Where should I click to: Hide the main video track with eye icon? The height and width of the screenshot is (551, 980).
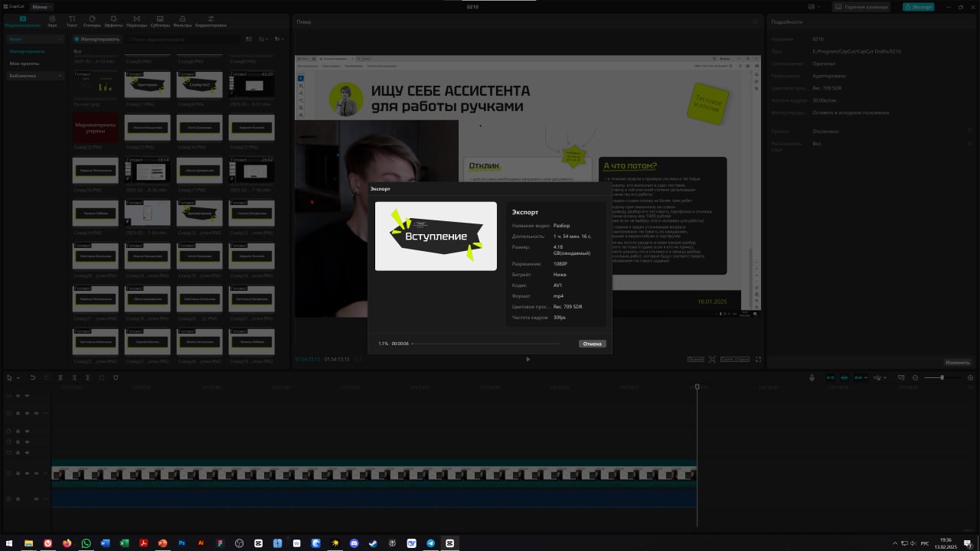click(27, 474)
